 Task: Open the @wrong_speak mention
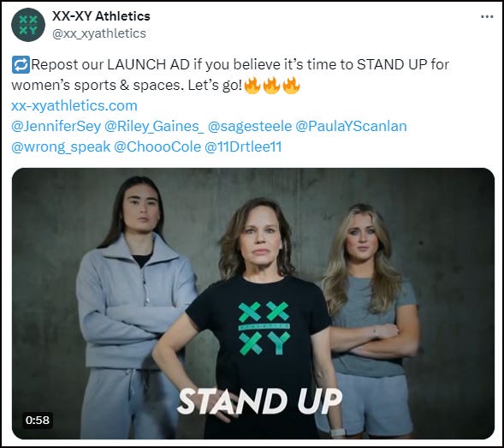[x=61, y=146]
